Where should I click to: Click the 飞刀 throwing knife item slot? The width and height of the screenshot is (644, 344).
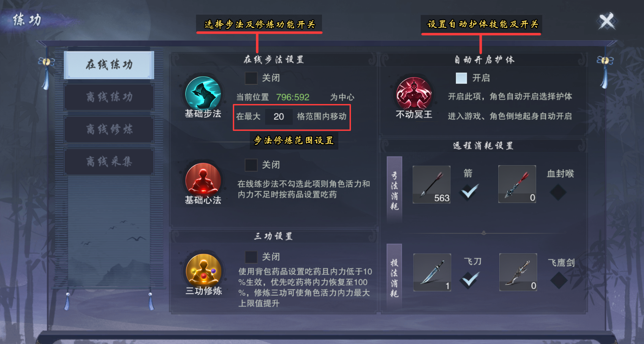pos(432,272)
